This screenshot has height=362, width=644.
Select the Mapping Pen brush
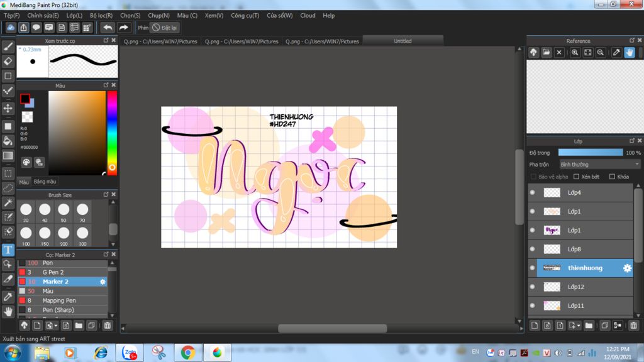click(58, 300)
